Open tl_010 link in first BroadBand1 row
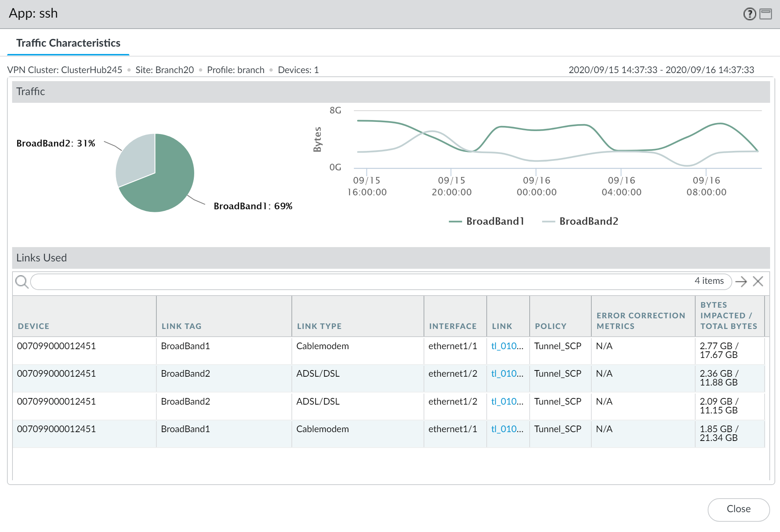 504,346
